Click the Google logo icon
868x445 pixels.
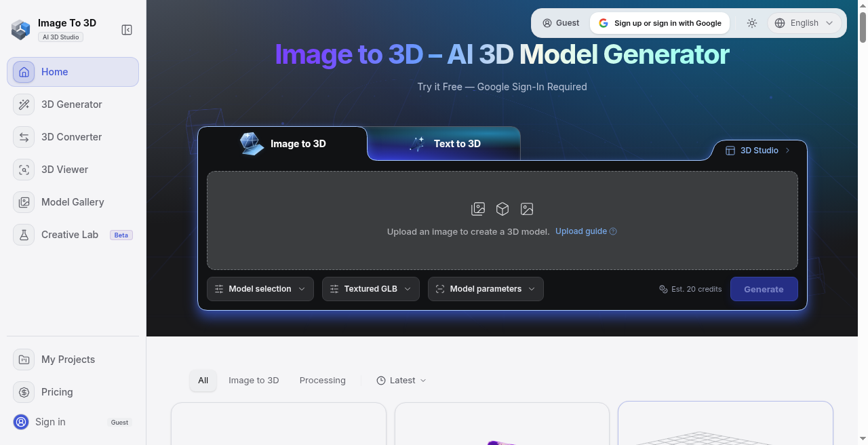604,23
